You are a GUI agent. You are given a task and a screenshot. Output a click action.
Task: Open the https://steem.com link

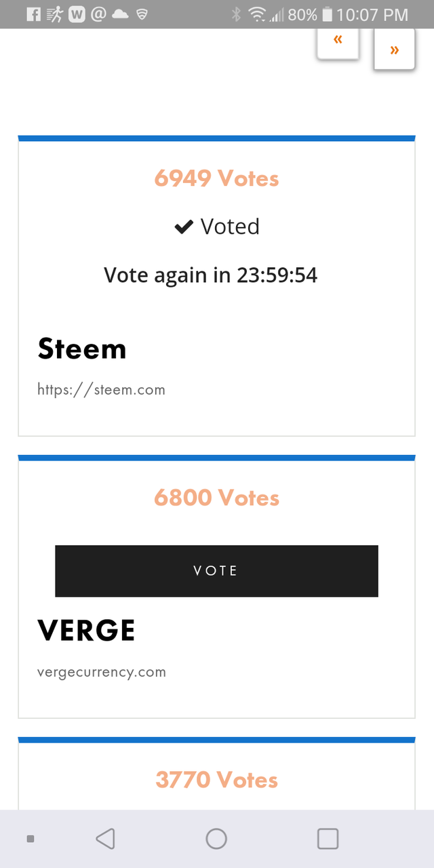pyautogui.click(x=101, y=390)
